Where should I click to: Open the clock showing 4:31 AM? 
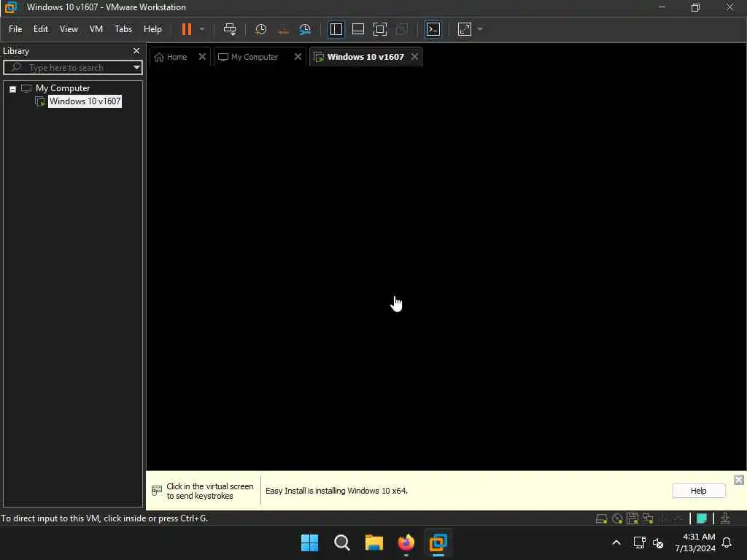click(x=695, y=542)
